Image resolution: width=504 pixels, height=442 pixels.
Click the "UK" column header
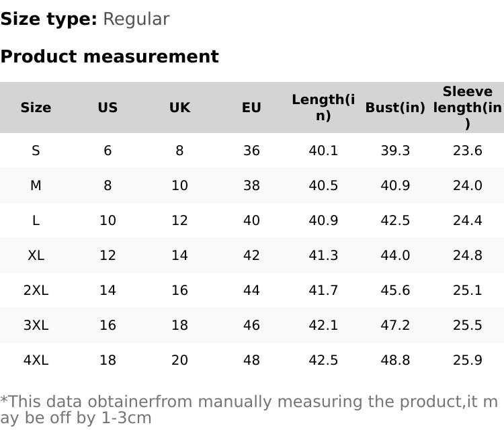click(x=179, y=107)
